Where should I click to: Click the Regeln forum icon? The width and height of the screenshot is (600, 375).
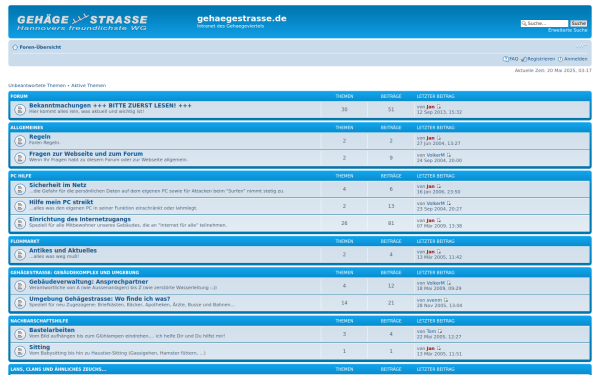click(x=20, y=141)
